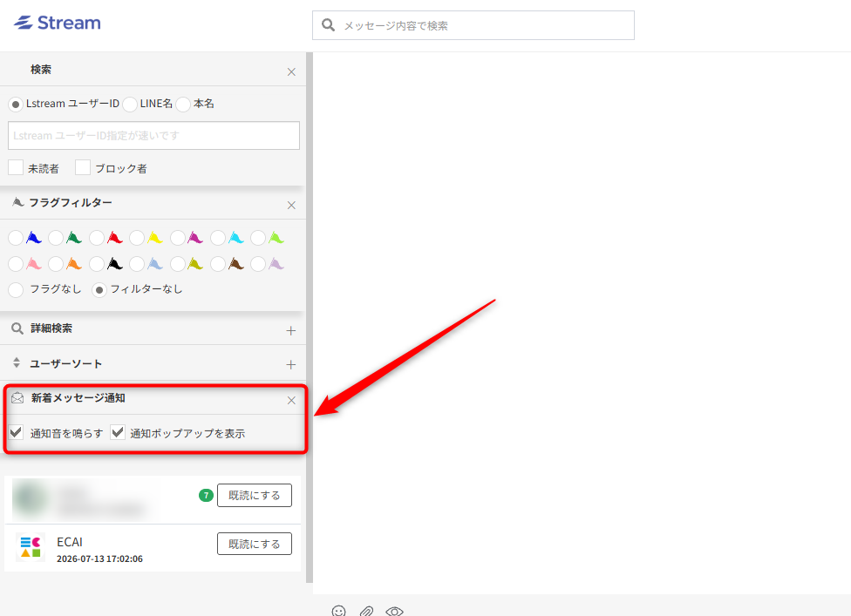
Task: Collapse the フラグフィルター panel
Action: pyautogui.click(x=291, y=205)
